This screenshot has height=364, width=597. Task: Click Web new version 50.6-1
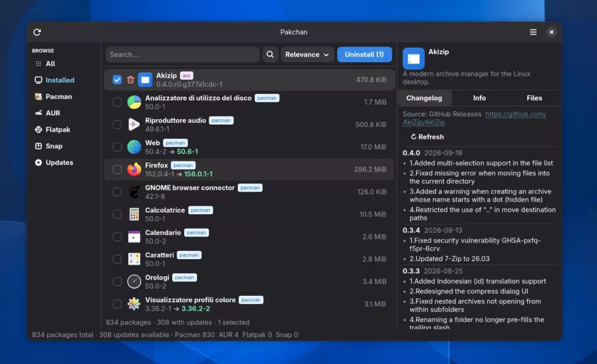[187, 152]
